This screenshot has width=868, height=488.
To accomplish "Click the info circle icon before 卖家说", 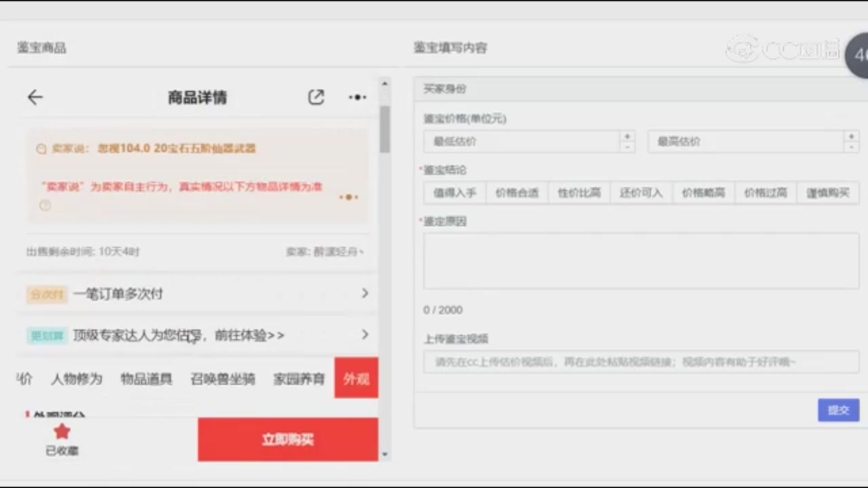I will pyautogui.click(x=41, y=148).
